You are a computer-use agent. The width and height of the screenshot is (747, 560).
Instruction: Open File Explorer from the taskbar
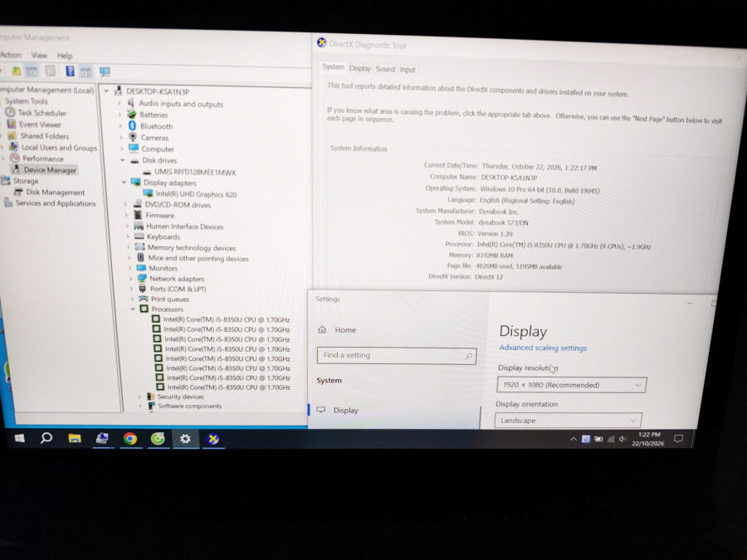75,438
